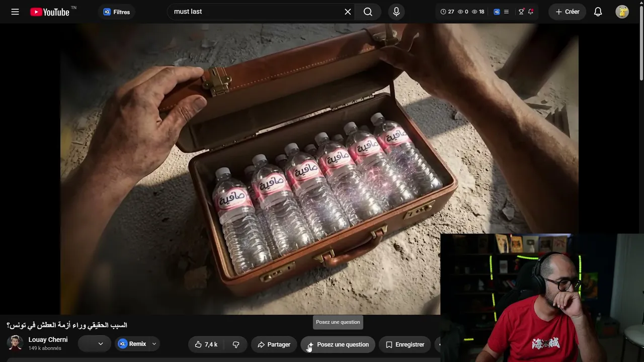Viewport: 644px width, 362px height.
Task: Open the hamburger guide menu
Action: (15, 12)
